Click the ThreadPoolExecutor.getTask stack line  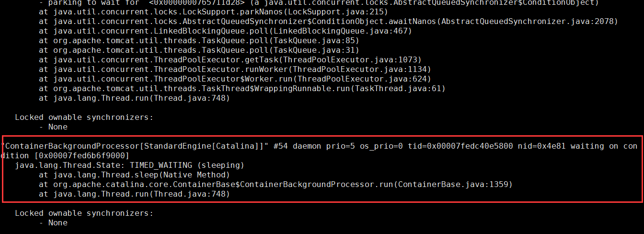(x=230, y=60)
